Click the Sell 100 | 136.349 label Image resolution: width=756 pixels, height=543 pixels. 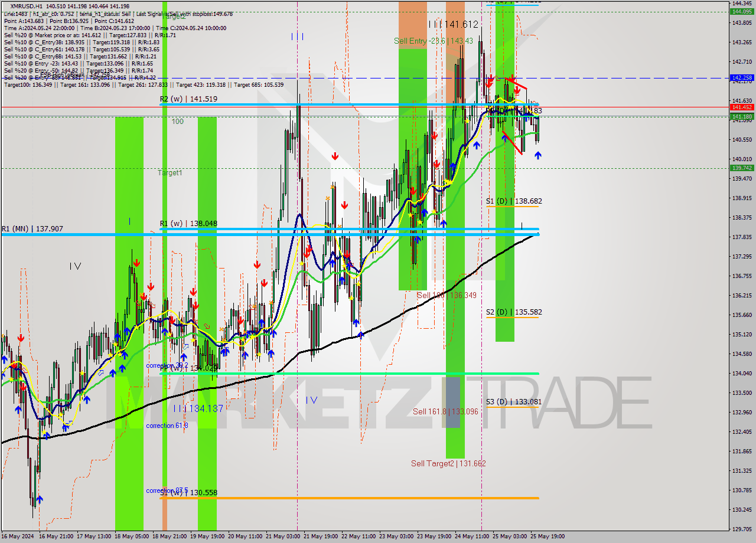click(447, 295)
